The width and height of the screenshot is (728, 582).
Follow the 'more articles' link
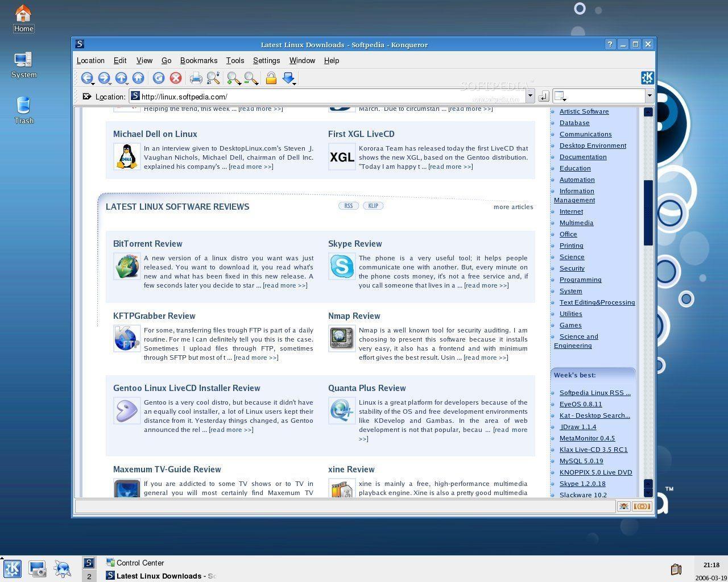[x=513, y=207]
